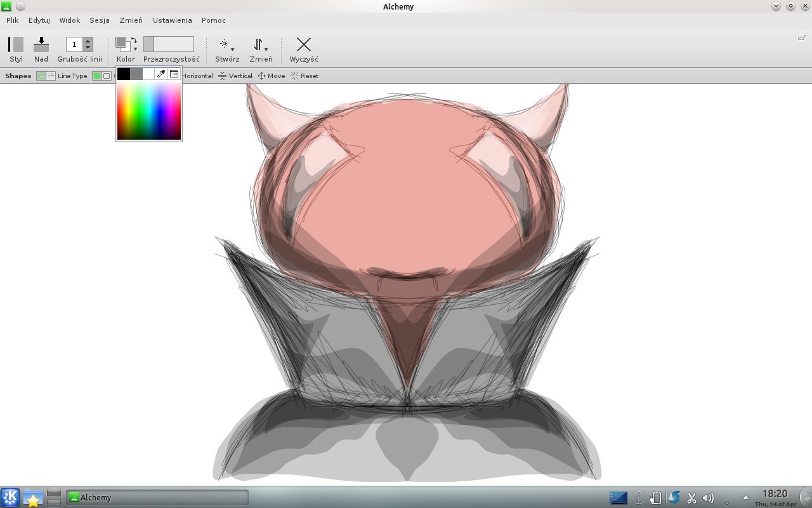Toggle the curved Line Type button
812x508 pixels.
(41, 76)
